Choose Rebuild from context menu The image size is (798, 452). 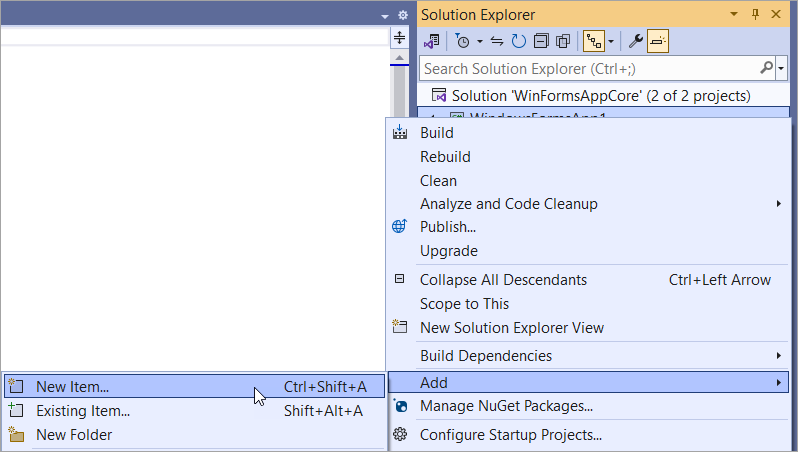tap(588, 157)
